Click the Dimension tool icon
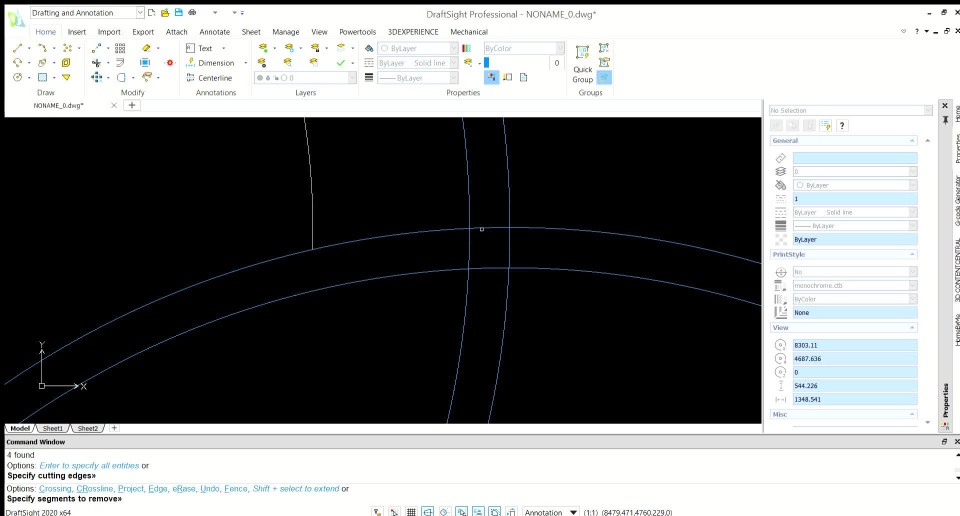Viewport: 960px width, 516px height. pos(189,63)
